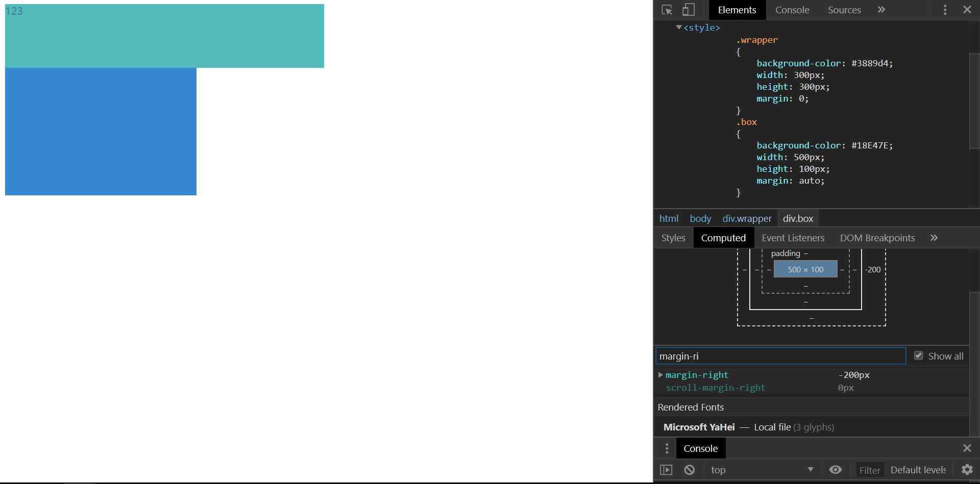The width and height of the screenshot is (980, 484).
Task: Open the DevTools customize menu (three dots)
Action: point(945,10)
